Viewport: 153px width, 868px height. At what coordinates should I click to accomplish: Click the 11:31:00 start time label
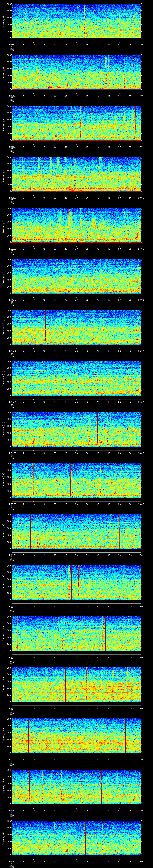[12, 810]
